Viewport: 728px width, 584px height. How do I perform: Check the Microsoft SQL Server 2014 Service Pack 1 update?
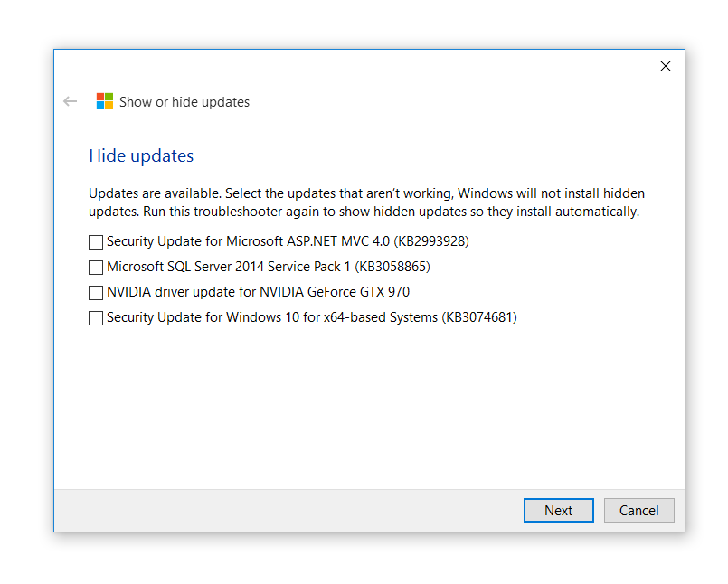(95, 267)
